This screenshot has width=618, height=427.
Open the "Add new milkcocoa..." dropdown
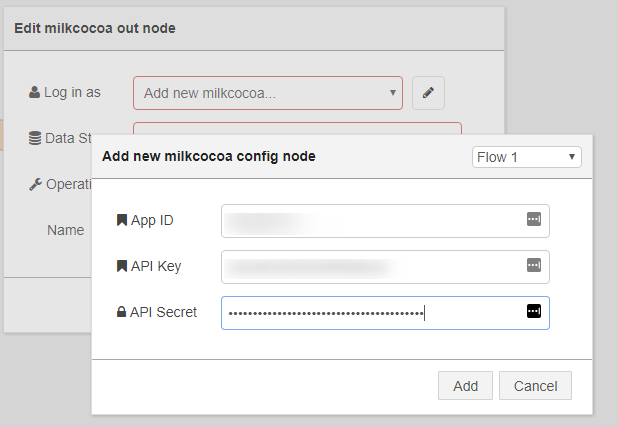pyautogui.click(x=267, y=93)
